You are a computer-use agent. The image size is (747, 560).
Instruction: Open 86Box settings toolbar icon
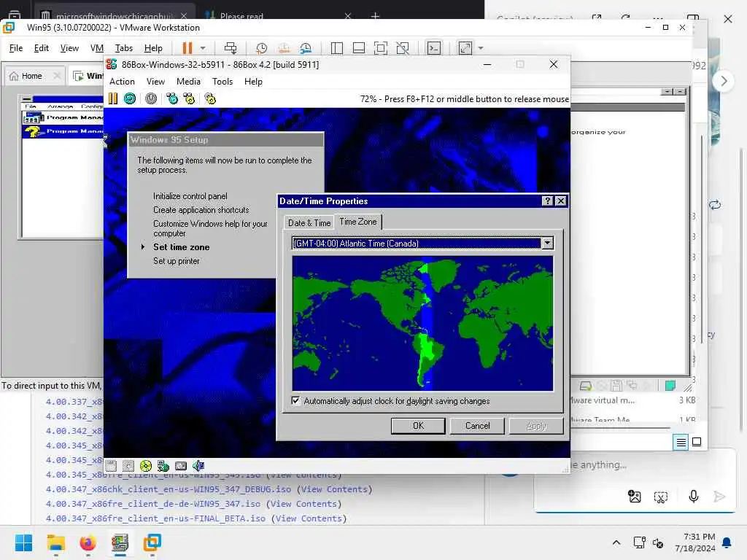click(x=210, y=98)
